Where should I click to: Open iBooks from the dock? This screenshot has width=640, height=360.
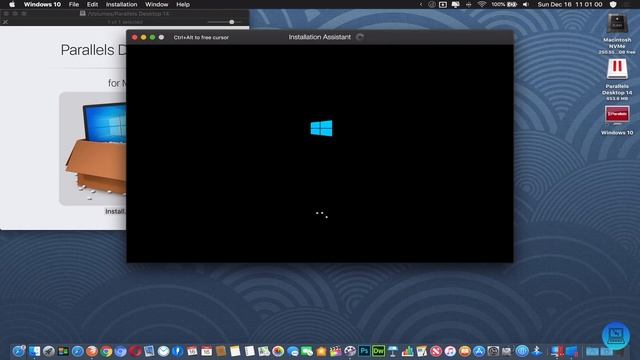pos(464,351)
